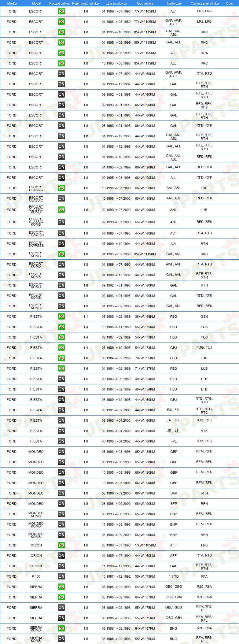Click ON diesel icon in Mondeo BAP row

pos(61,493)
